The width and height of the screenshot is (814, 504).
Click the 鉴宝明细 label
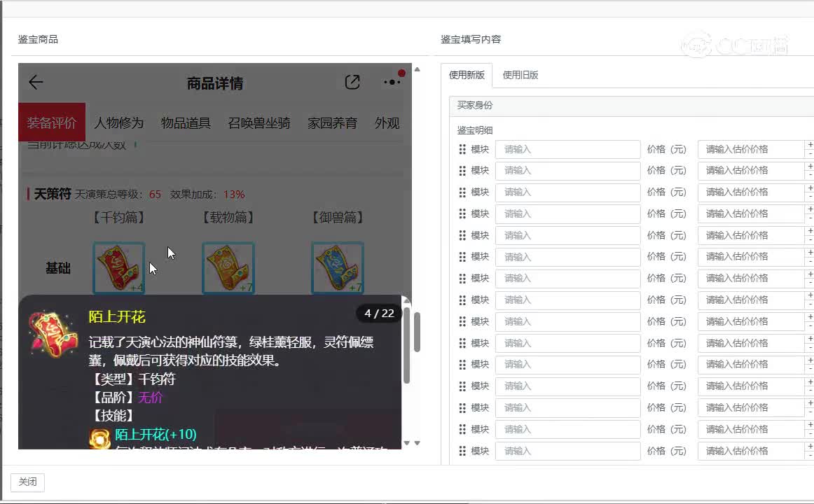coord(475,130)
